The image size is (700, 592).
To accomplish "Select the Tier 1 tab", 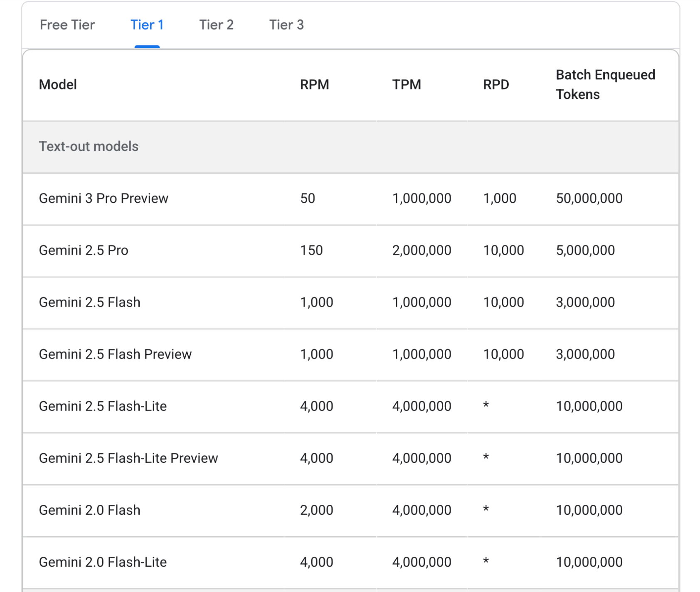I will (x=147, y=25).
